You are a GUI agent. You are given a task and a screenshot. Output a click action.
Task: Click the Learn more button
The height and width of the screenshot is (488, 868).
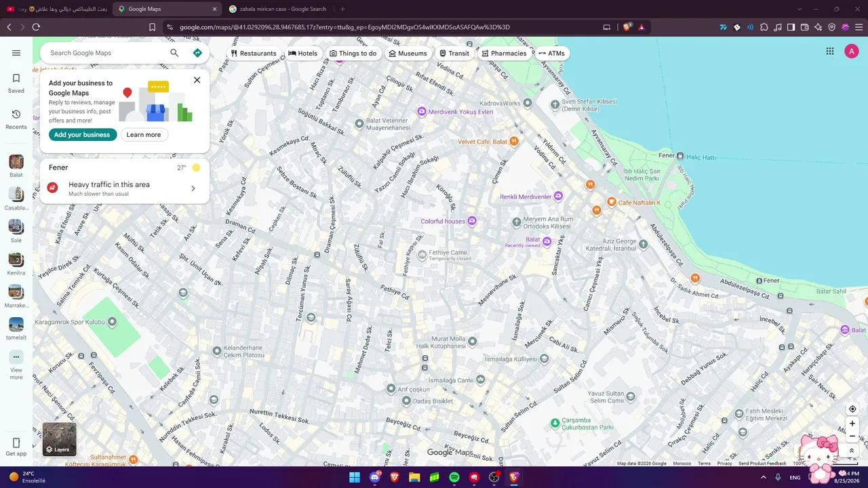click(x=144, y=135)
